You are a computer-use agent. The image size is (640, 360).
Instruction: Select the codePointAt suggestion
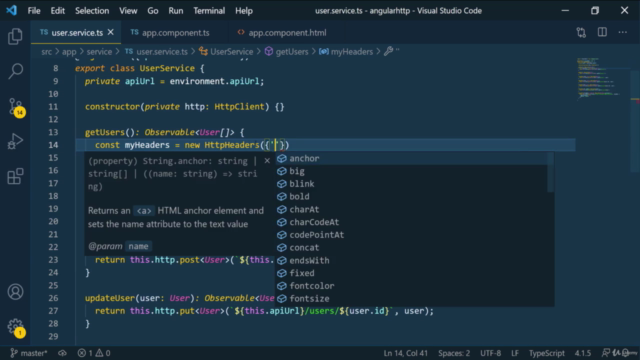point(411,235)
